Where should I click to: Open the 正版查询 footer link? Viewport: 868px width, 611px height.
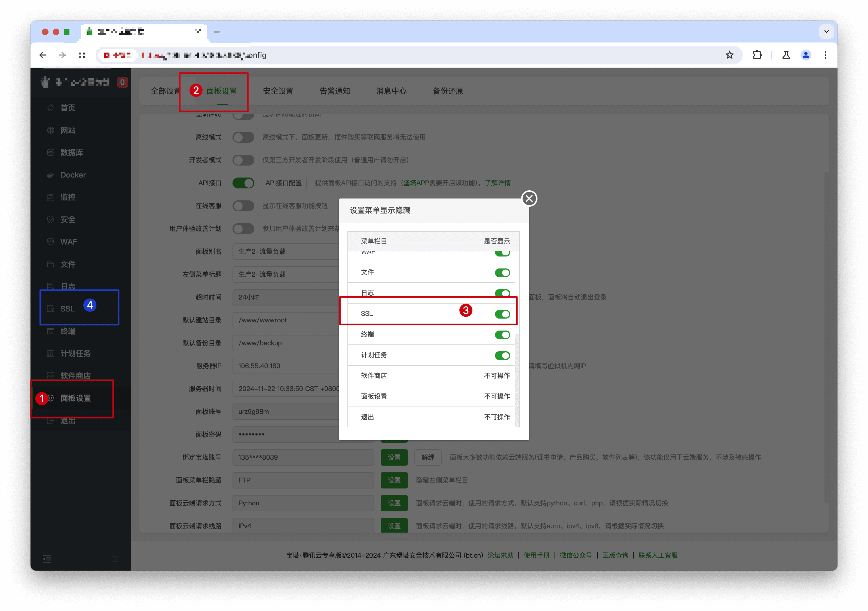615,555
